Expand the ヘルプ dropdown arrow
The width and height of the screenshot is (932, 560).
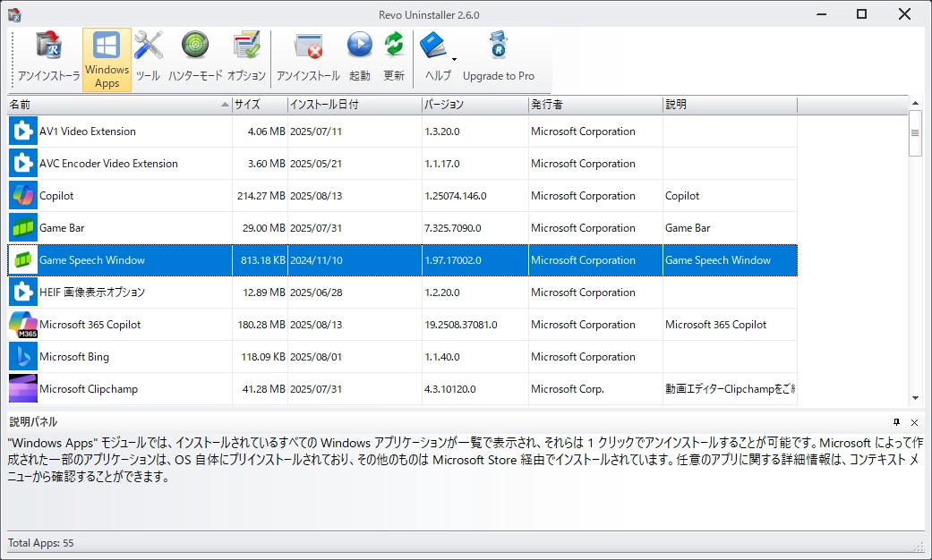454,59
